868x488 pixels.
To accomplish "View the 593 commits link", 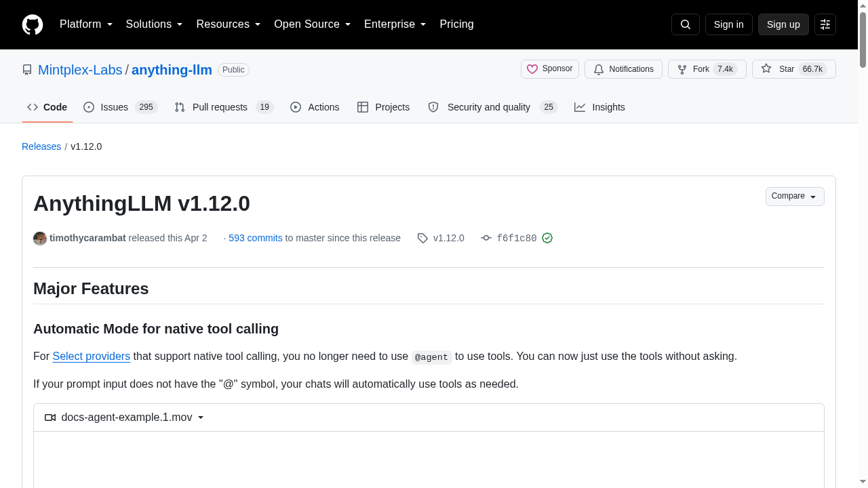I will 256,238.
